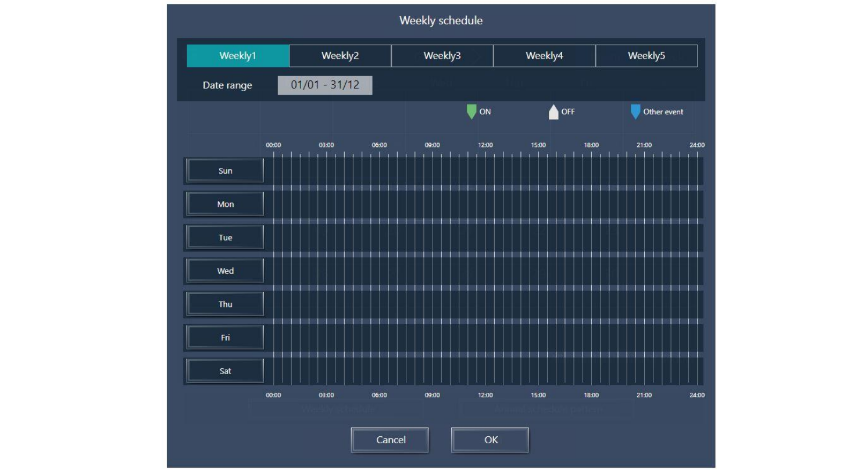Click the Wed day button
Screen dimensions: 868x470
(x=226, y=271)
